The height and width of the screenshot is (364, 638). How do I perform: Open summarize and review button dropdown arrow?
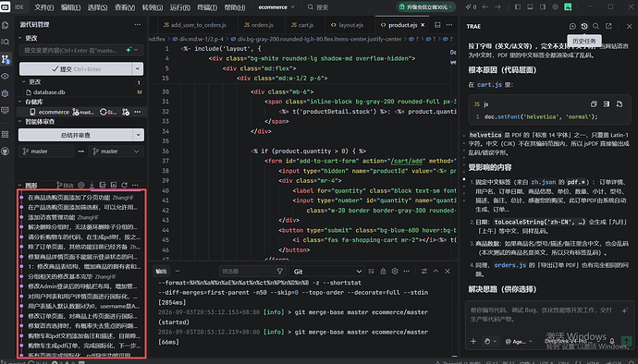(139, 135)
